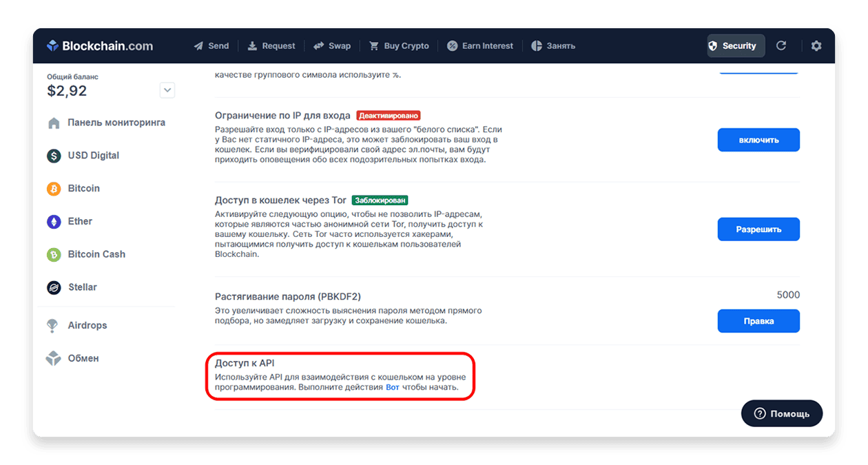Click the green Bitcoin Cash icon

pyautogui.click(x=54, y=255)
